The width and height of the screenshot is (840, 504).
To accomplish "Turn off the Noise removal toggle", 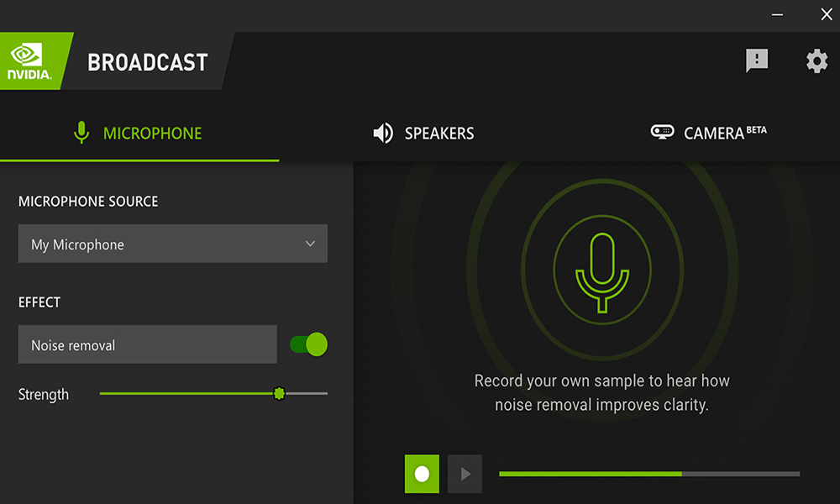I will (x=308, y=344).
